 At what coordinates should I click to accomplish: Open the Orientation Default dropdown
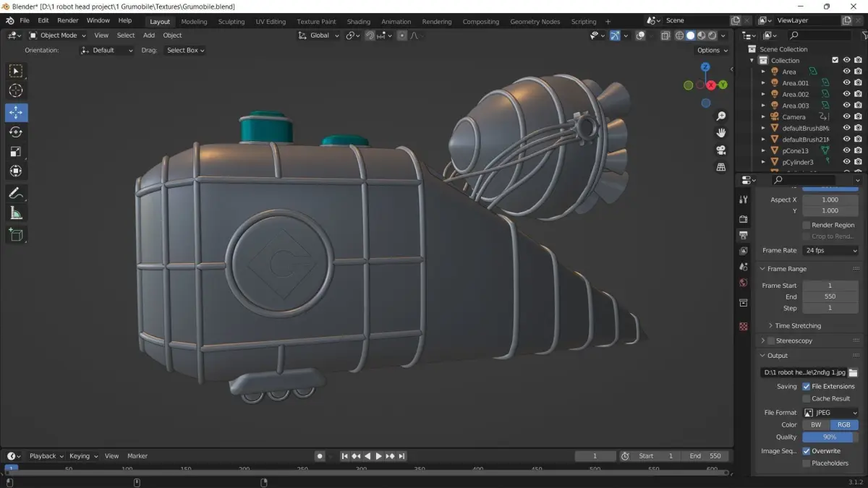point(107,51)
